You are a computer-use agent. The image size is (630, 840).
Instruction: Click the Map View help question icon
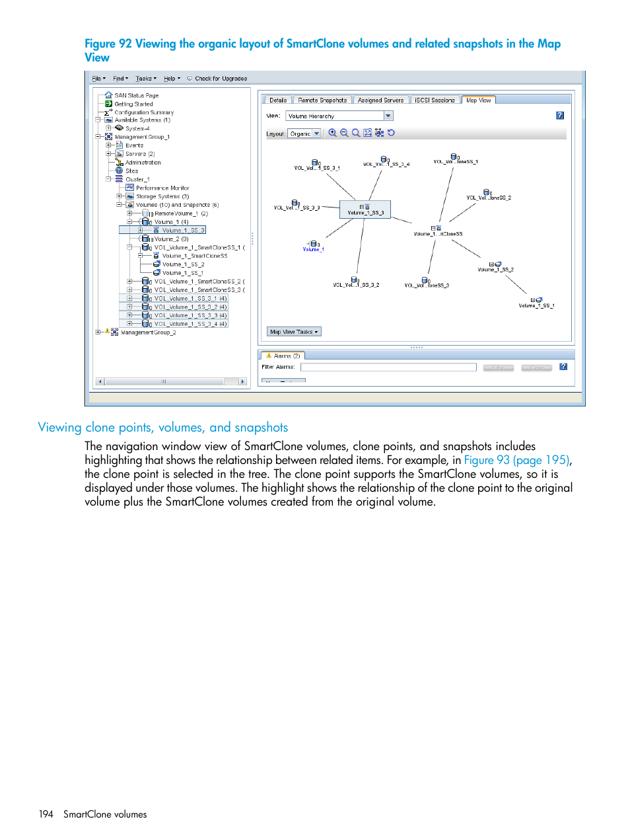[560, 116]
